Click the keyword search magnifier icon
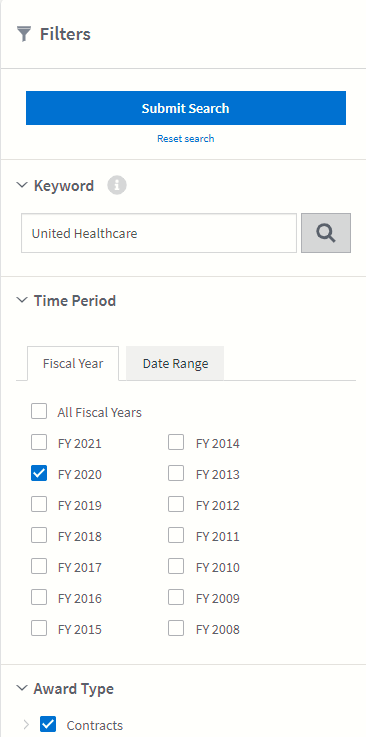Screen dimensions: 366x737 point(326,233)
